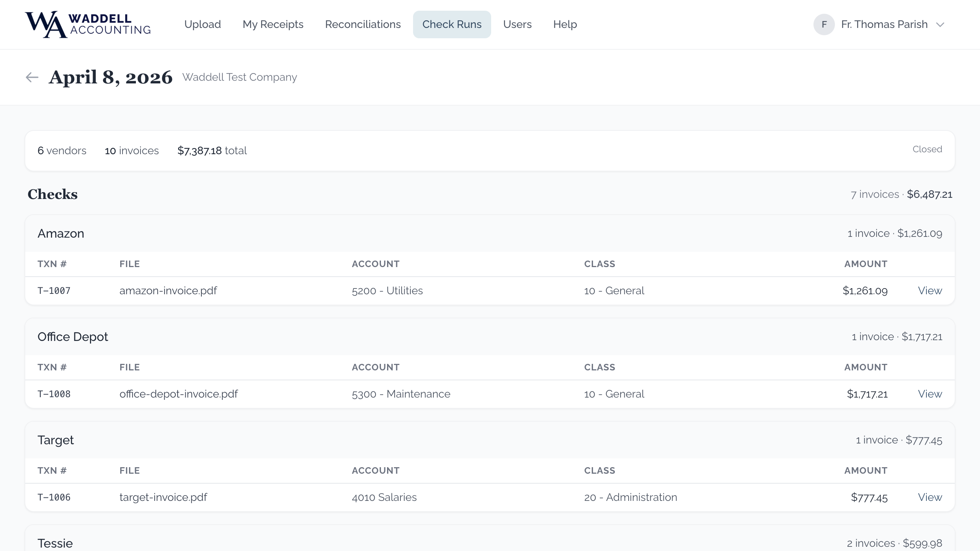The height and width of the screenshot is (551, 980).
Task: Click the office-depot-invoice.pdf file name
Action: pos(178,394)
